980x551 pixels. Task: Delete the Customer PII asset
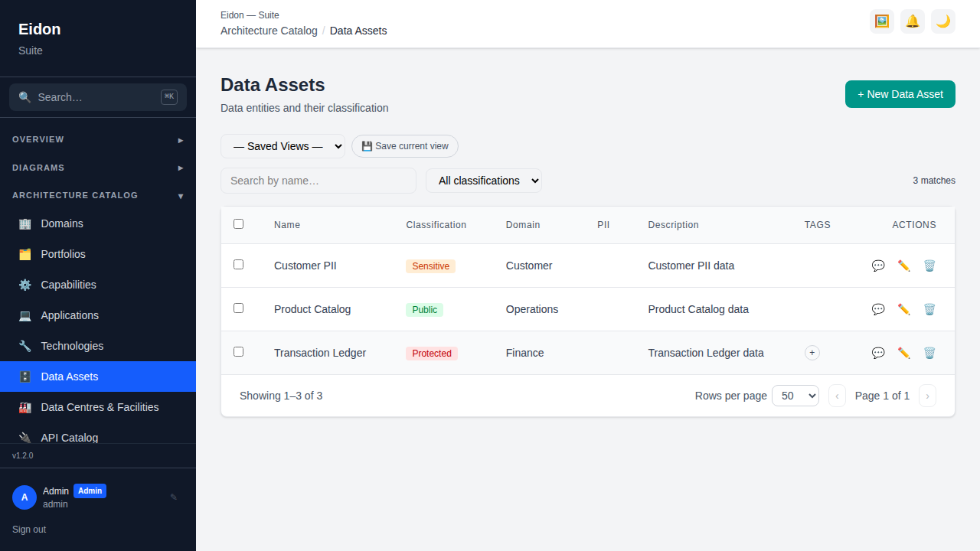coord(929,266)
